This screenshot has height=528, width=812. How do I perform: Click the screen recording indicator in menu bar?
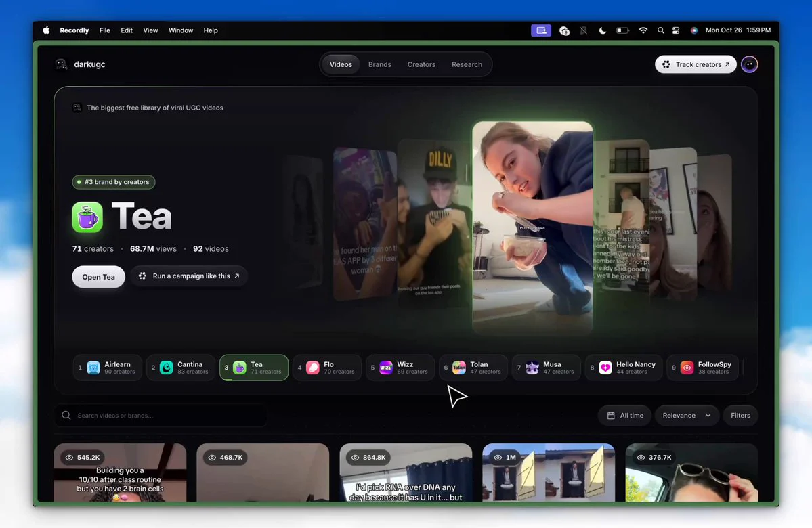tap(540, 30)
